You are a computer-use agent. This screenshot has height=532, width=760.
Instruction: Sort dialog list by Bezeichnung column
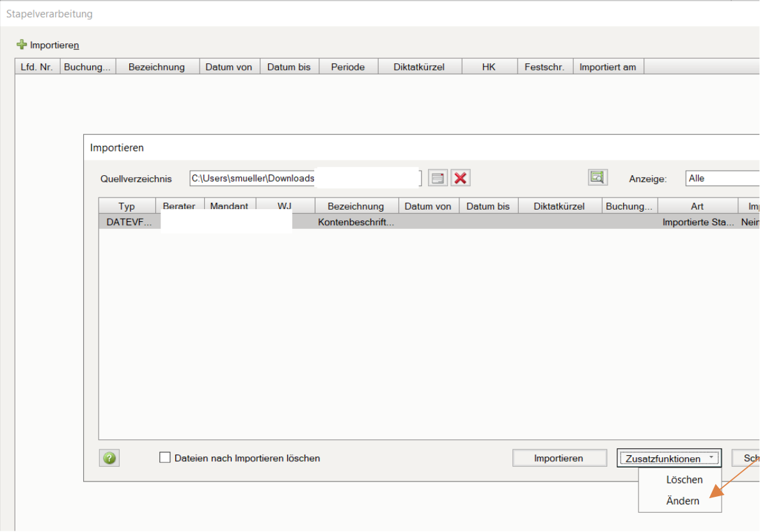356,207
